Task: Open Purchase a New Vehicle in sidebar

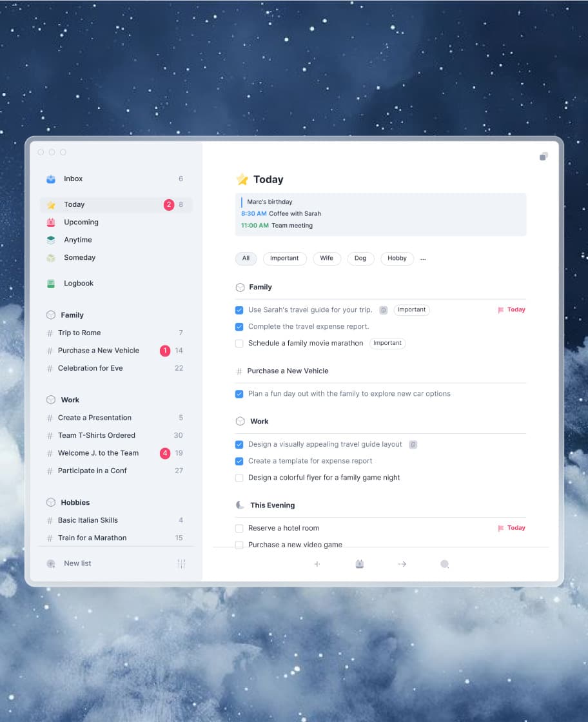Action: point(115,351)
